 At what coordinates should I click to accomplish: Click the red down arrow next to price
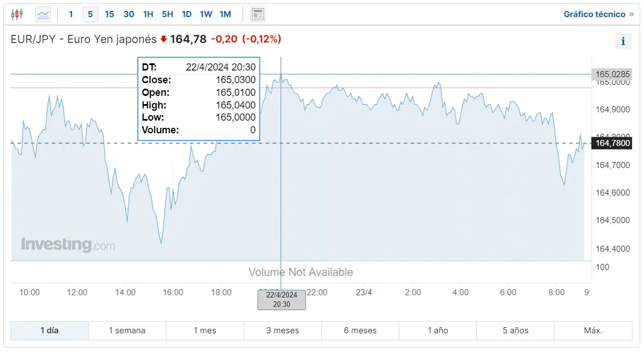[x=163, y=39]
